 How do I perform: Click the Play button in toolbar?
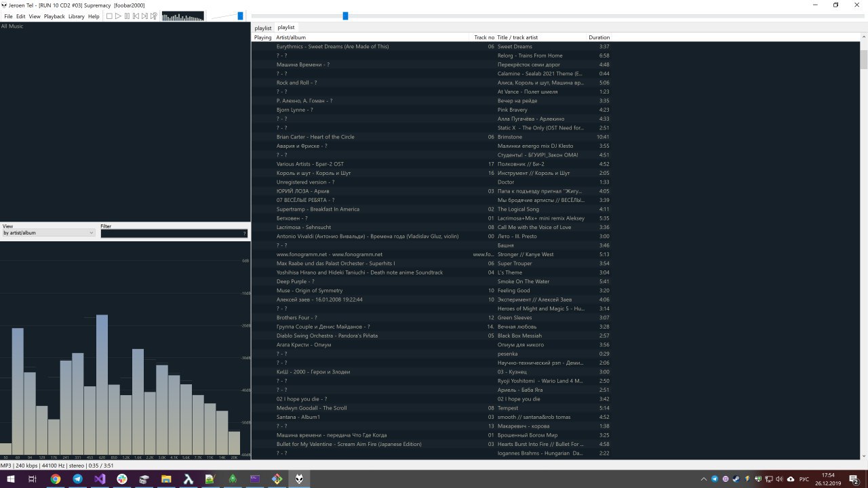tap(118, 16)
